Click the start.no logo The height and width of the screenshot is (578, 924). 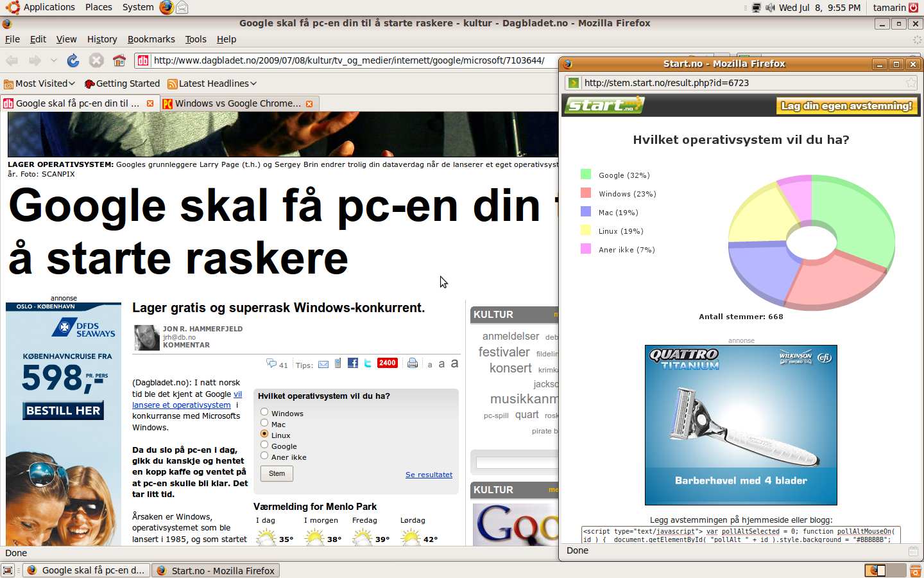[x=604, y=105]
